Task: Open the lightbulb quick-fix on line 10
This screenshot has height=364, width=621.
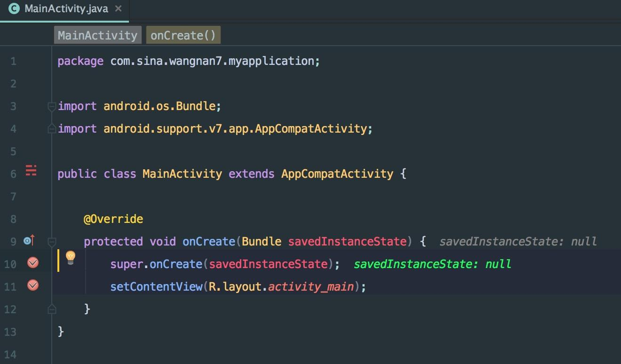Action: point(71,257)
